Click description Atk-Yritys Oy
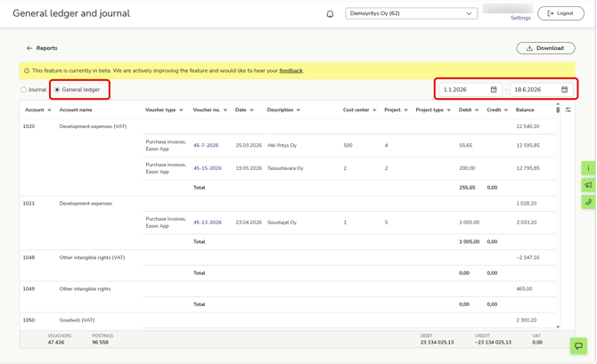The width and height of the screenshot is (597, 364). (282, 145)
